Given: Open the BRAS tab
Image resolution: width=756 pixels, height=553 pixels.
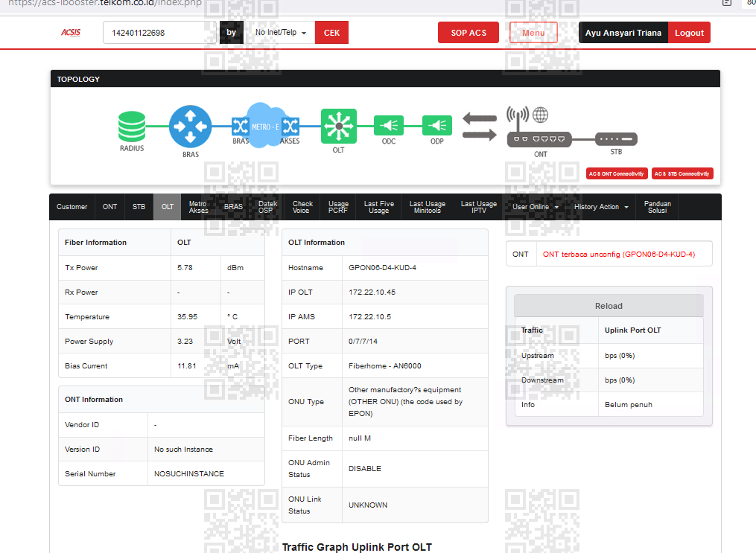Looking at the screenshot, I should click(x=233, y=207).
